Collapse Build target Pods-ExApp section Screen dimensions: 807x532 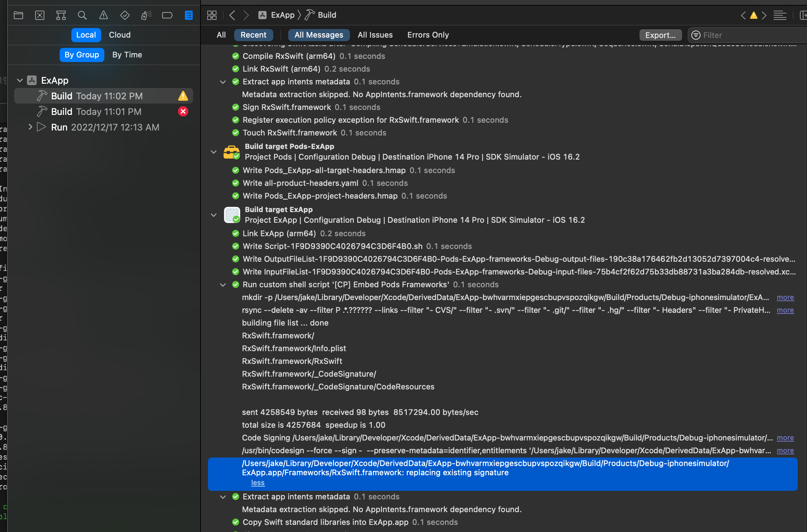click(214, 152)
